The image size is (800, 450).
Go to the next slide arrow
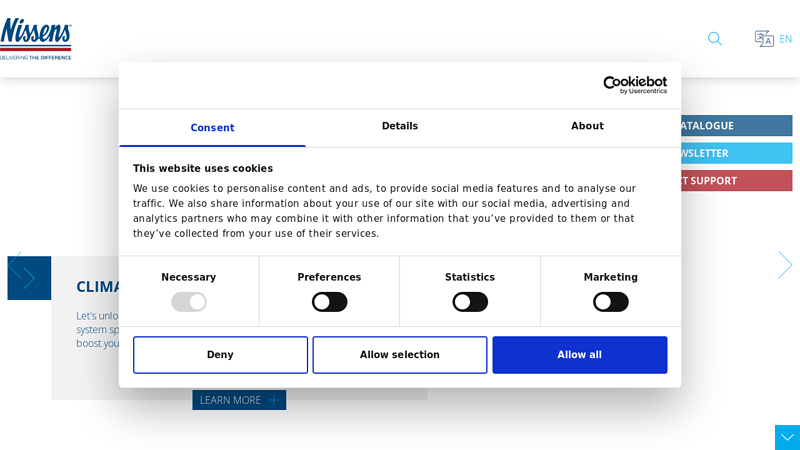click(785, 265)
